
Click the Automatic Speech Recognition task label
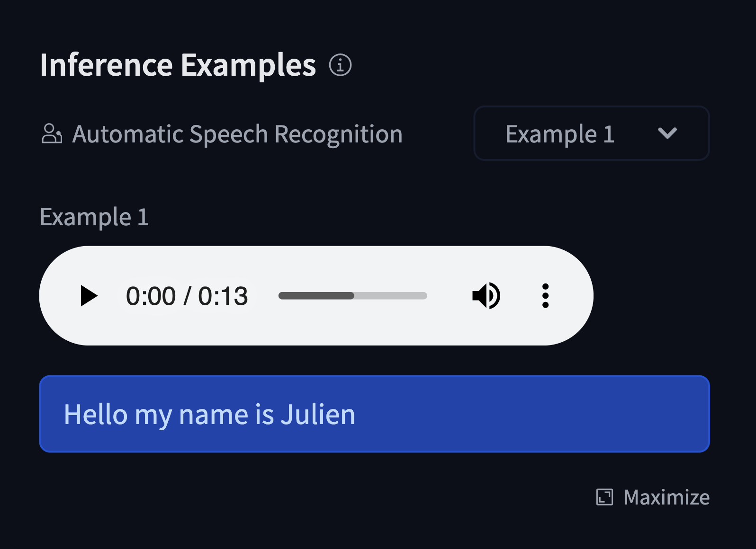pyautogui.click(x=237, y=134)
